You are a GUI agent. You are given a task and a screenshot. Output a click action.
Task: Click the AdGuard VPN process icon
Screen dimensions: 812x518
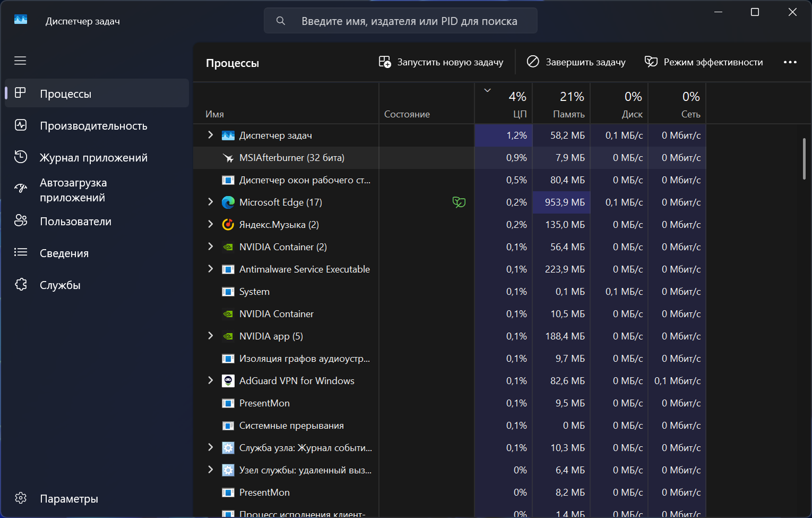click(228, 381)
